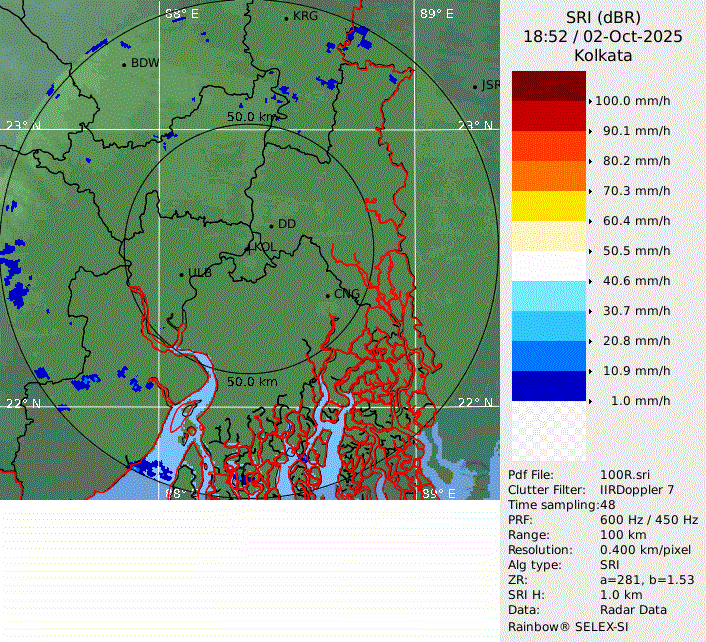This screenshot has width=706, height=642.
Task: Select the yellow 60.4 mm/h legend swatch
Action: coord(548,206)
